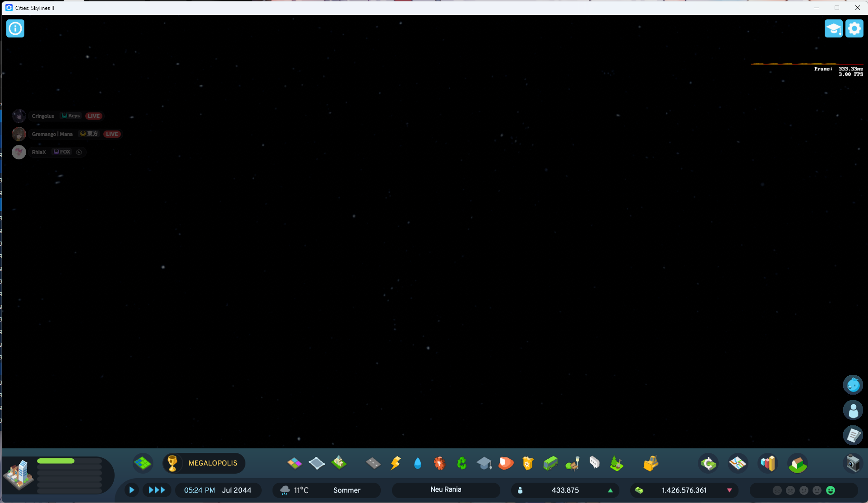
Task: Open the event journal notepad icon
Action: 853,435
